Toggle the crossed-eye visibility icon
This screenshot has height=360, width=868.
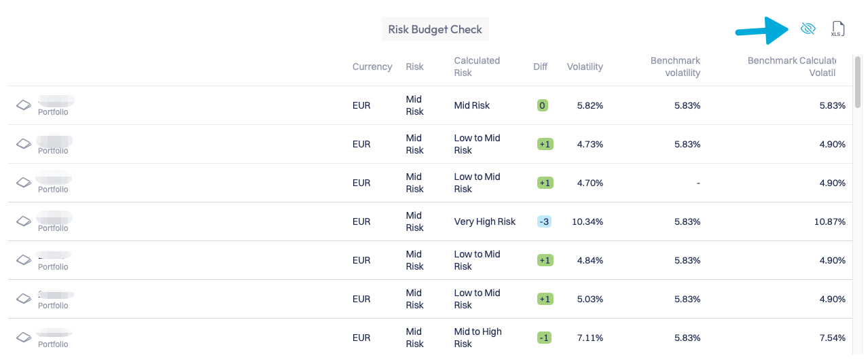click(808, 29)
